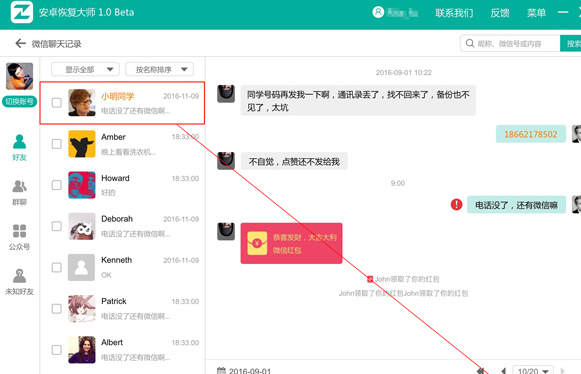Click the 同学号码再发我一下啊 message bubble
Screen dimensions: 581x374
click(358, 100)
